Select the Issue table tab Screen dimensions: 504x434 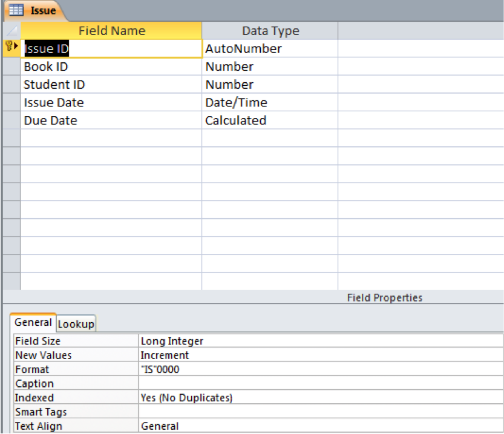42,10
